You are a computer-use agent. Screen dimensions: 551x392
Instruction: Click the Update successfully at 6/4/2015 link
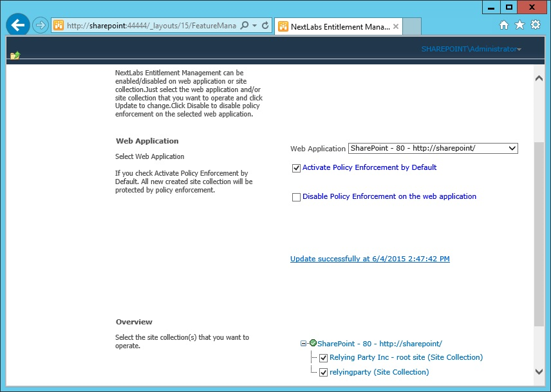(x=370, y=259)
